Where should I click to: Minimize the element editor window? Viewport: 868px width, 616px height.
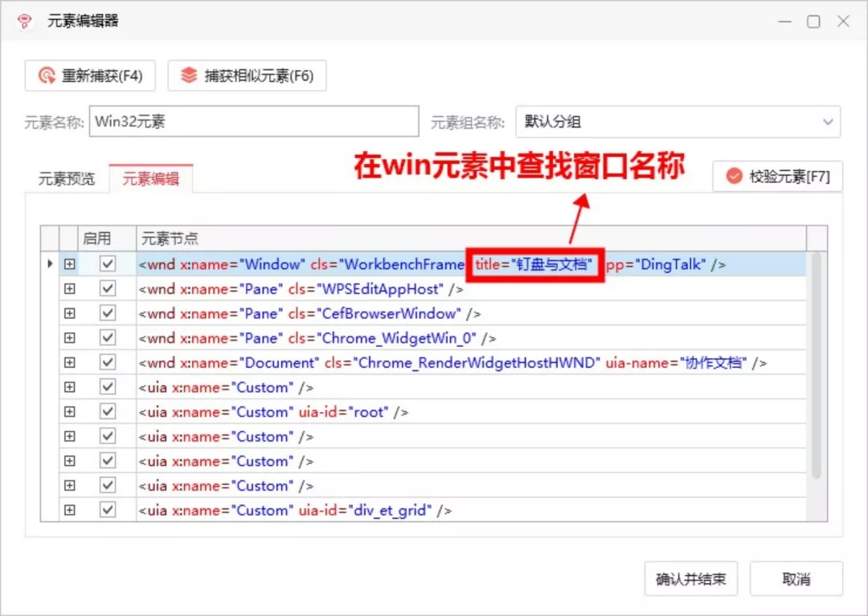784,22
